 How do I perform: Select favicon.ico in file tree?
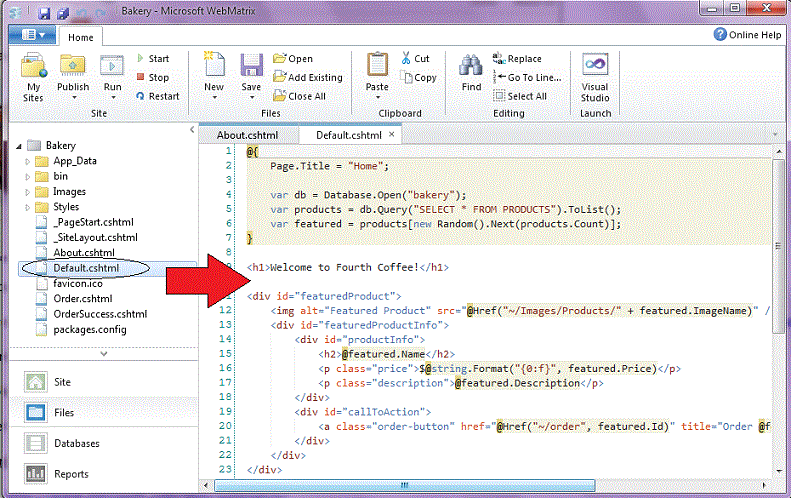(x=78, y=284)
